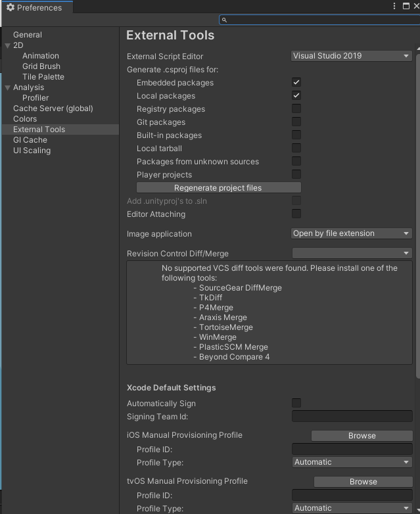Click the Regenerate project files button
Viewport: 420px width, 514px height.
(x=218, y=188)
